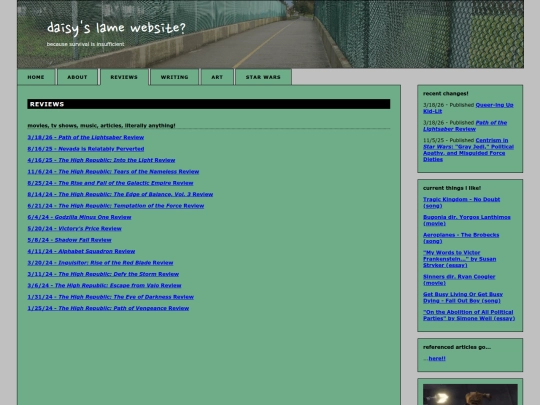Open Bugonia dir. Yorgos Lanthimos movie link

pyautogui.click(x=467, y=220)
